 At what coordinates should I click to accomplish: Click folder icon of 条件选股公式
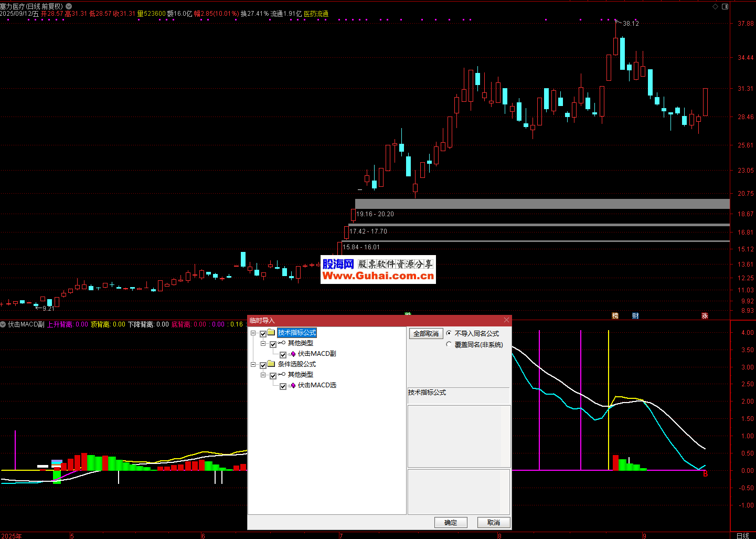tap(271, 364)
